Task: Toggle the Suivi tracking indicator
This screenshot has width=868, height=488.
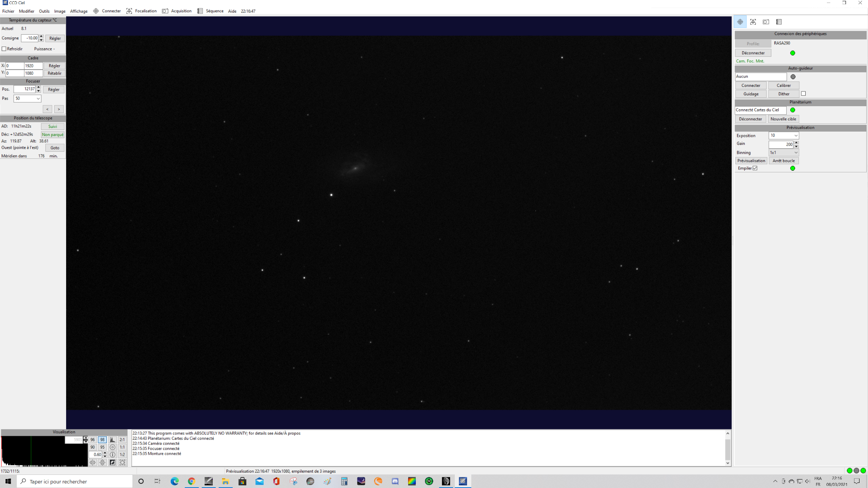Action: pyautogui.click(x=53, y=126)
